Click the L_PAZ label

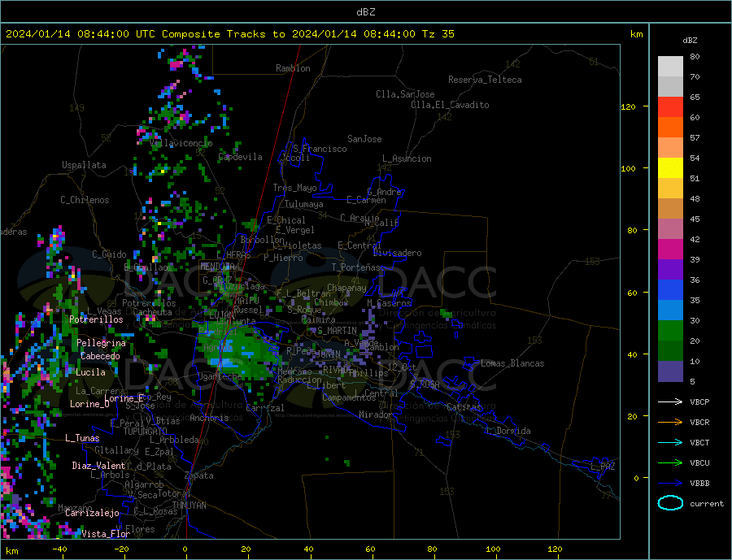603,467
